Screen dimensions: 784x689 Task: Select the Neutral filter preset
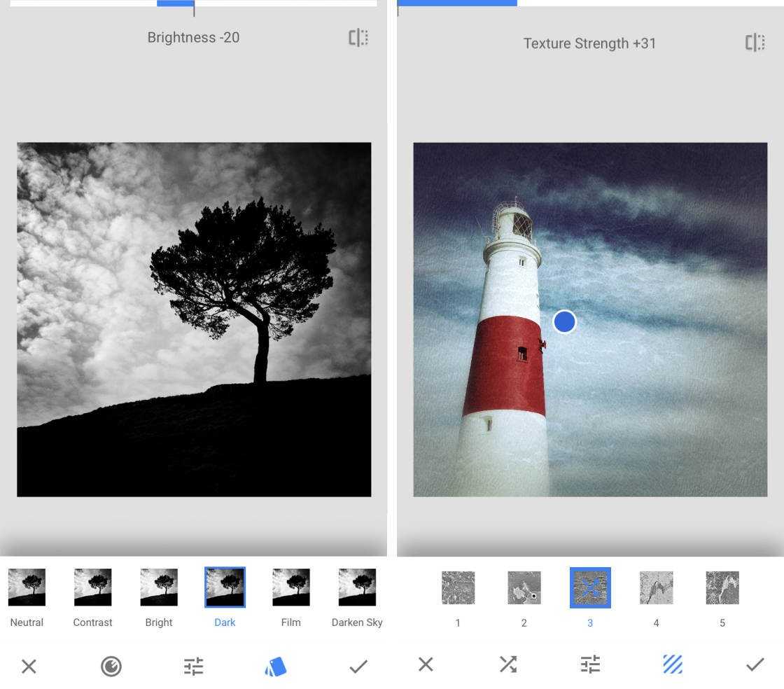pyautogui.click(x=27, y=587)
